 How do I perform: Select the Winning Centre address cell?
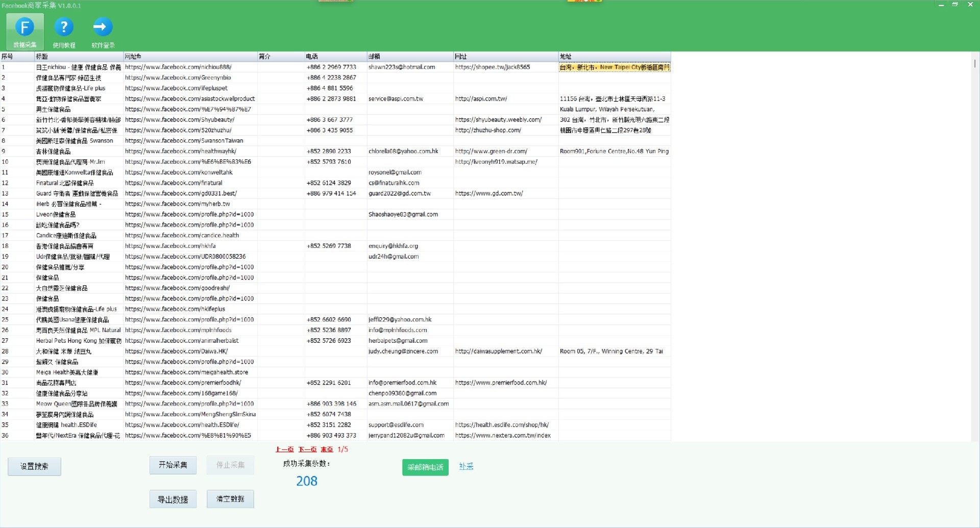point(615,351)
